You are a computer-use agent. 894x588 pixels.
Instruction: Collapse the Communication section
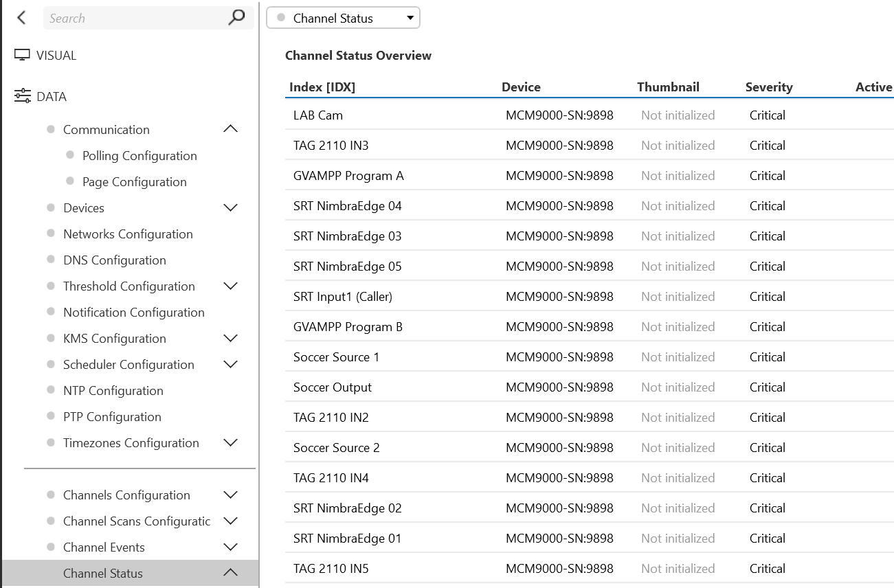(231, 129)
